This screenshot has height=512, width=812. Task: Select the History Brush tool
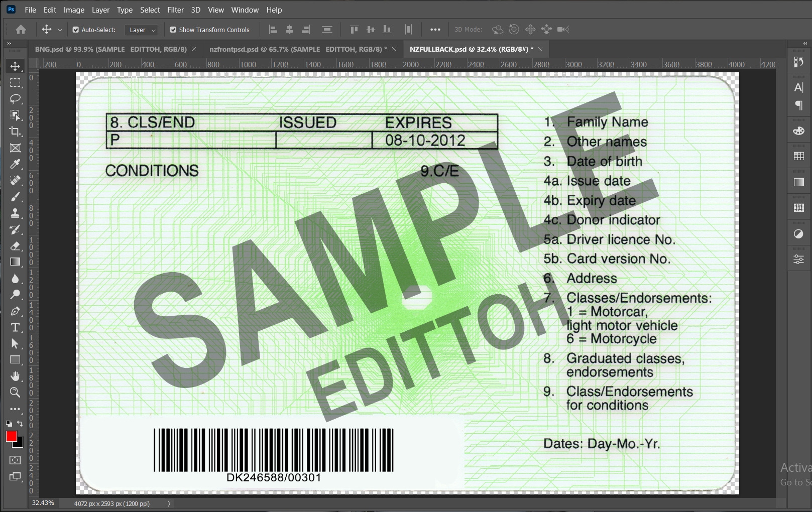tap(15, 229)
